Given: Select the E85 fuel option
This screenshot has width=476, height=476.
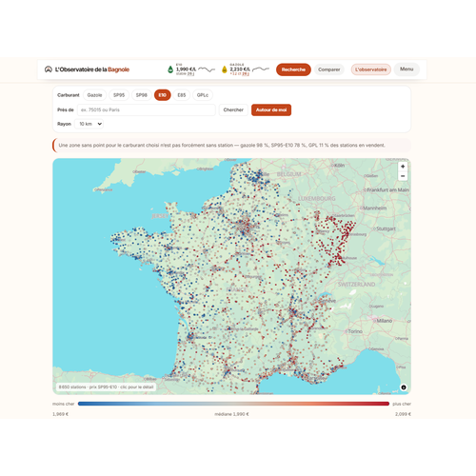Looking at the screenshot, I should click(182, 95).
